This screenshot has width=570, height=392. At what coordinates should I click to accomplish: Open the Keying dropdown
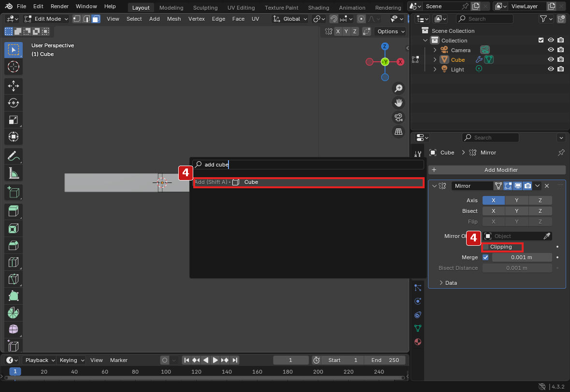click(71, 360)
